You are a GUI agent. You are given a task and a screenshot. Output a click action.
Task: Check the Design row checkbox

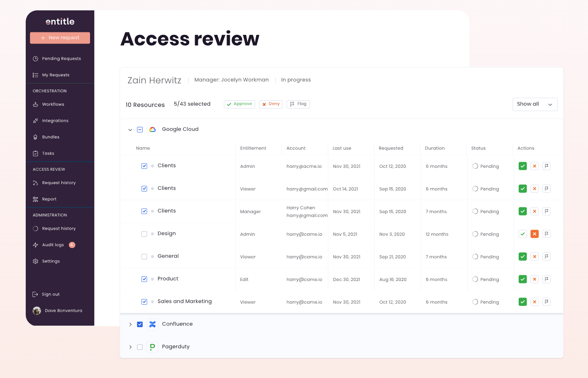tap(144, 234)
